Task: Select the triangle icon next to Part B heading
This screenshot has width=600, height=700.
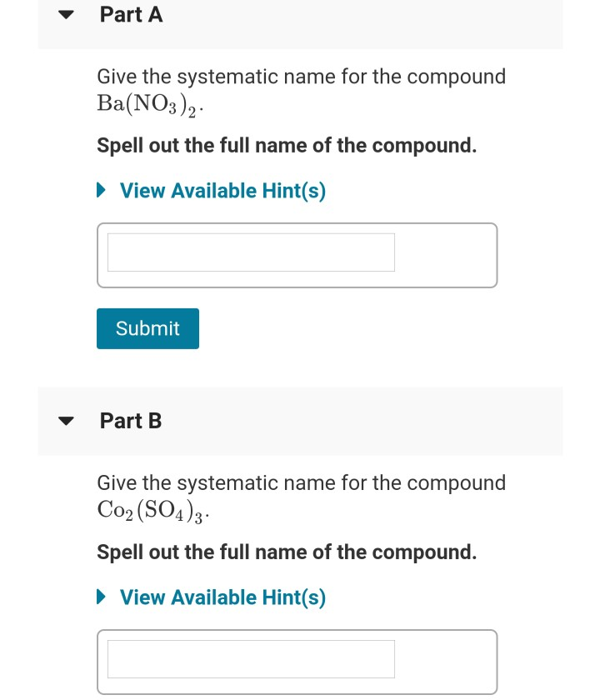Action: [66, 421]
